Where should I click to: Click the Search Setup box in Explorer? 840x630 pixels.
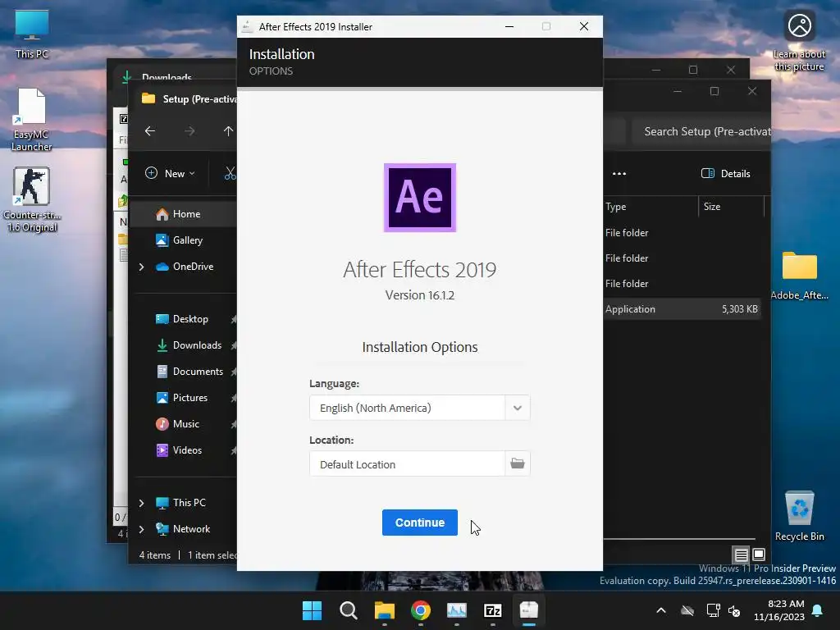point(701,131)
